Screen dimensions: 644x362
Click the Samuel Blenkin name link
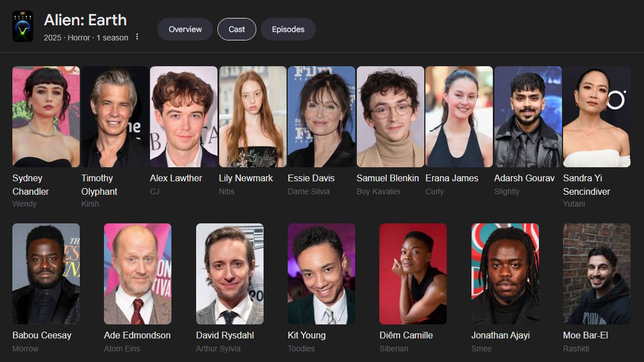click(388, 178)
